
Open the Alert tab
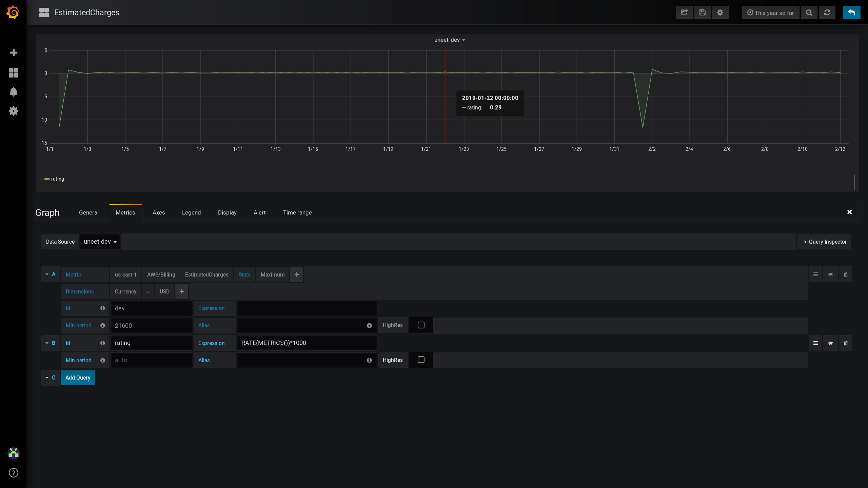pyautogui.click(x=259, y=212)
